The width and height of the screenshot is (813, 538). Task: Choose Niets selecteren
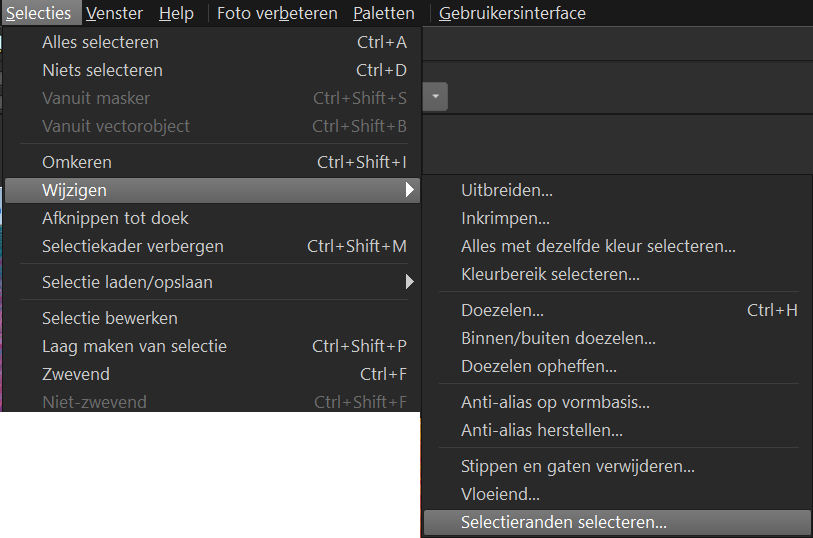point(213,70)
